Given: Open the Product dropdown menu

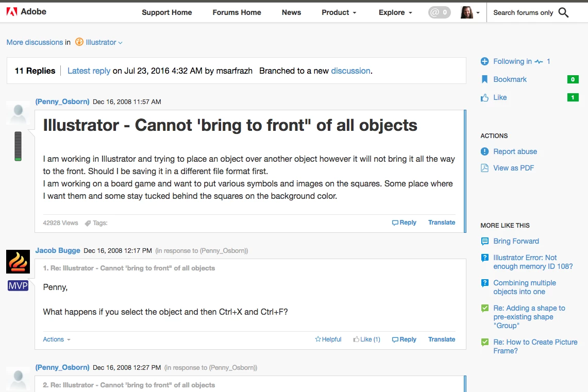Looking at the screenshot, I should click(339, 12).
